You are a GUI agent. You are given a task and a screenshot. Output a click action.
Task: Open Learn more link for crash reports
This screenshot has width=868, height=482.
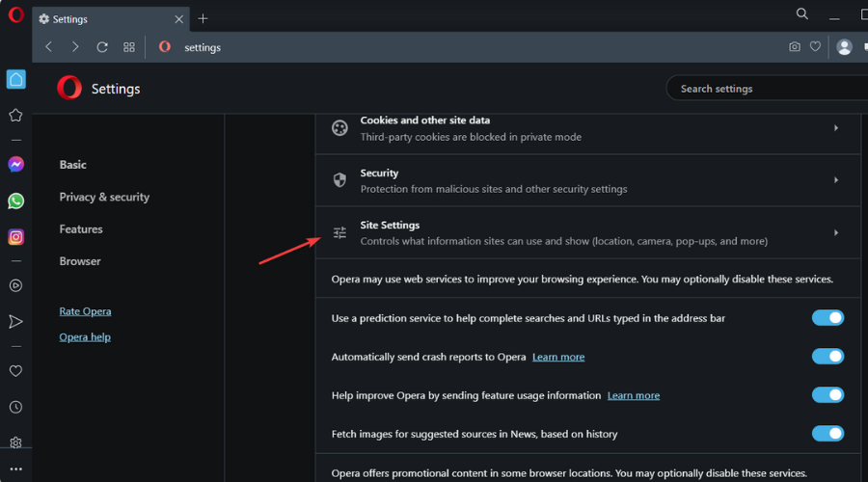[558, 357]
